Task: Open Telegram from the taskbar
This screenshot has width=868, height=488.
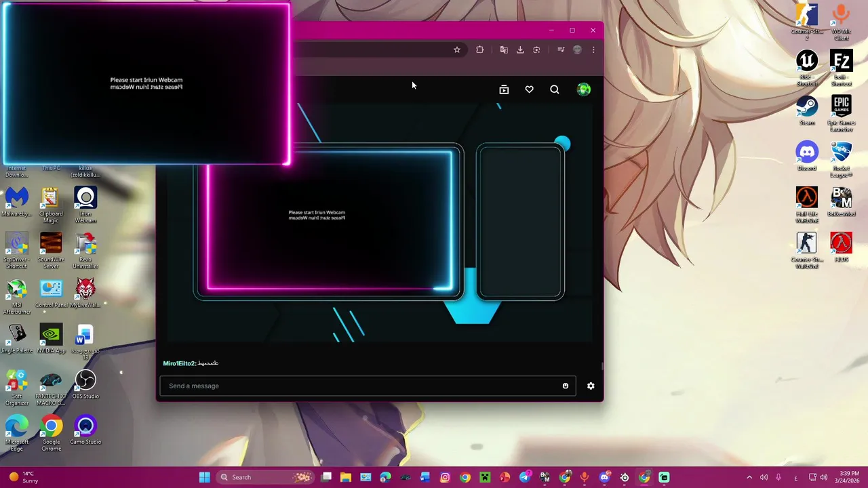Action: click(x=525, y=477)
